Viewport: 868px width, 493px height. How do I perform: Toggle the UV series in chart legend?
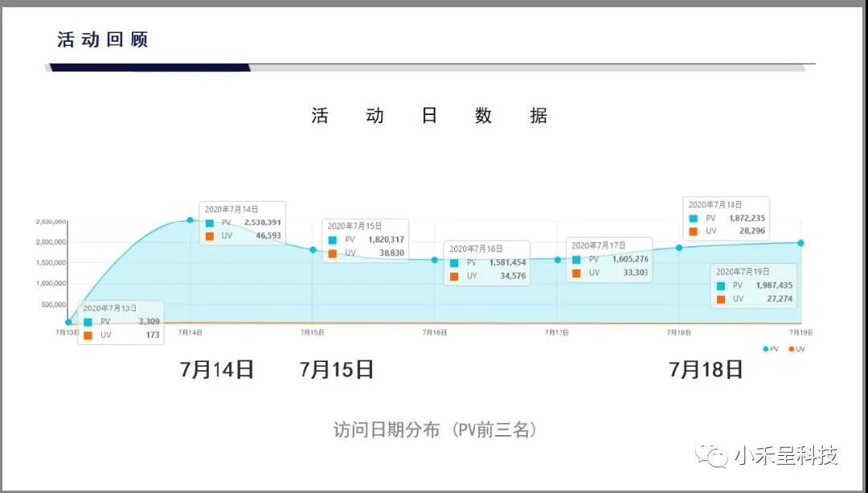point(796,348)
